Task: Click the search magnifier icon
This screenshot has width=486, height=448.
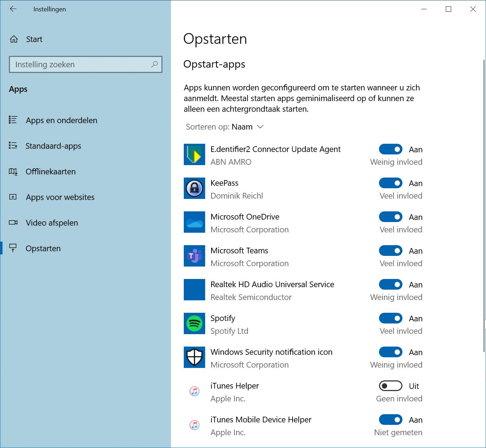Action: [x=154, y=64]
